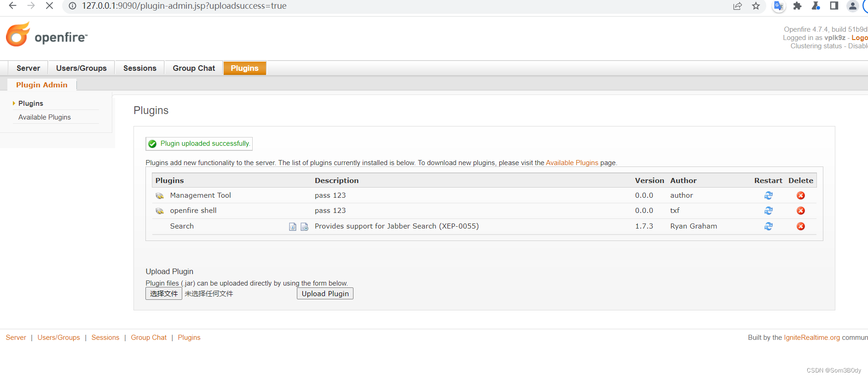Image resolution: width=868 pixels, height=378 pixels.
Task: Click the Upload Plugin button
Action: pos(325,293)
